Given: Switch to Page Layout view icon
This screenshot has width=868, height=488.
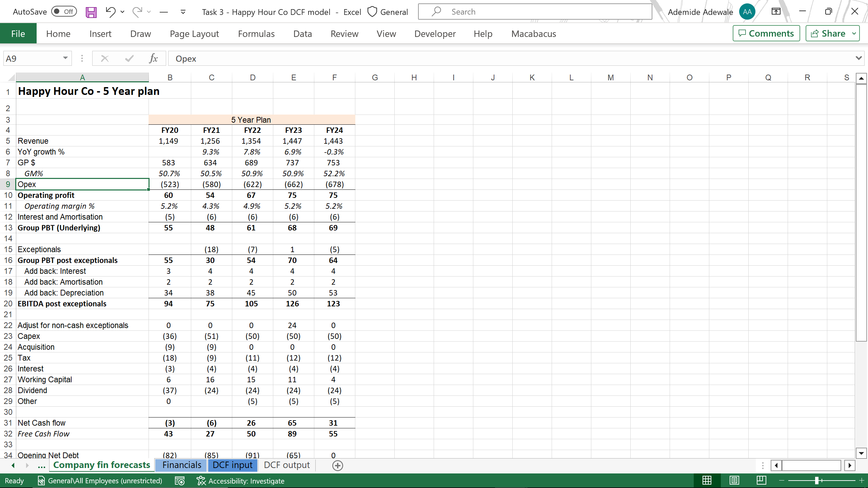Looking at the screenshot, I should pos(734,481).
